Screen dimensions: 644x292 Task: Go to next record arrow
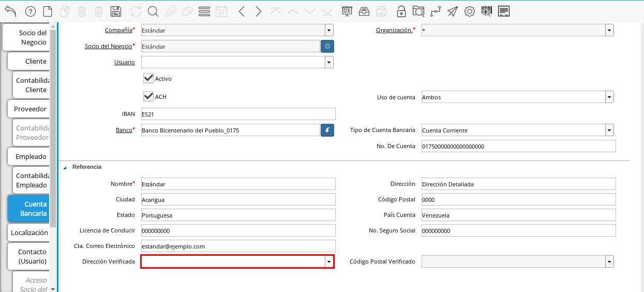click(x=259, y=11)
